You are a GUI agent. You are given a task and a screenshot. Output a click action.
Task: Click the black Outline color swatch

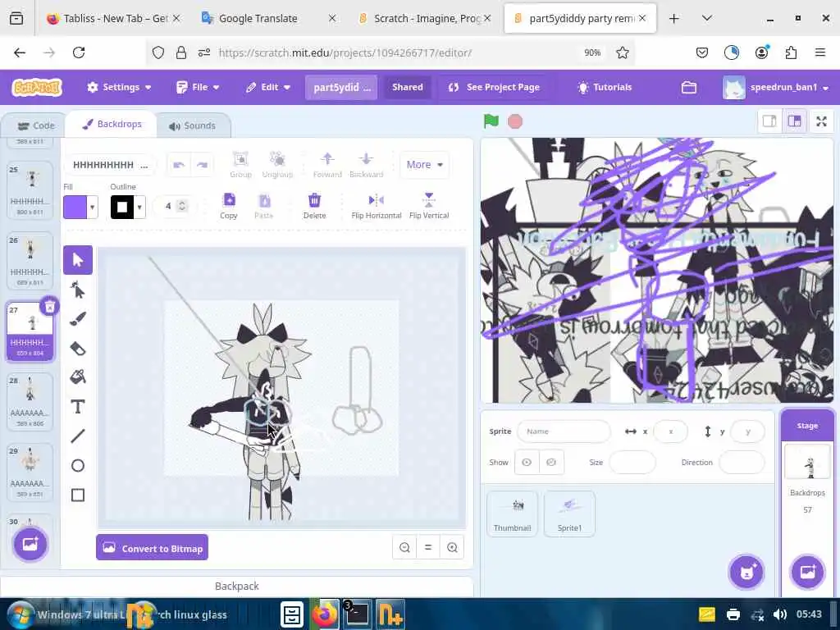tap(122, 207)
